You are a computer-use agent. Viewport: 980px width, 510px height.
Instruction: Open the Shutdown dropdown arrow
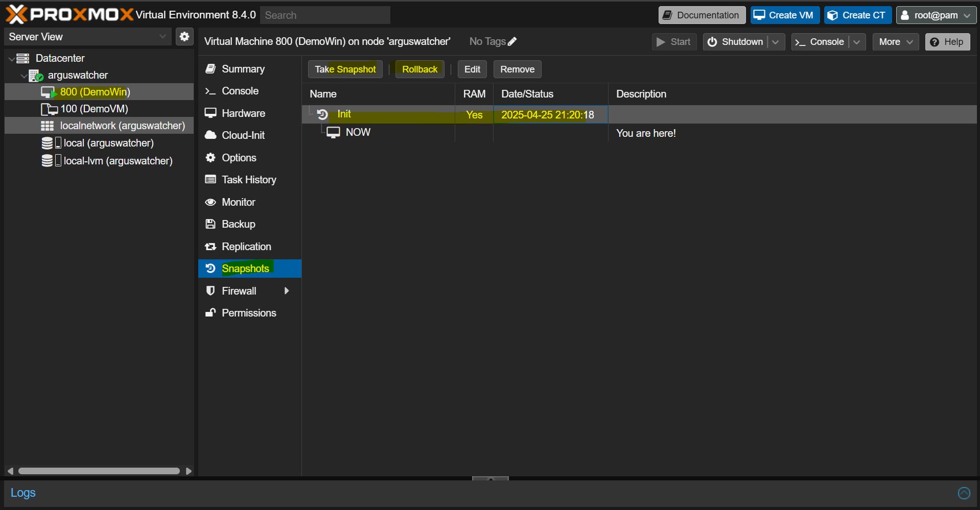(776, 42)
